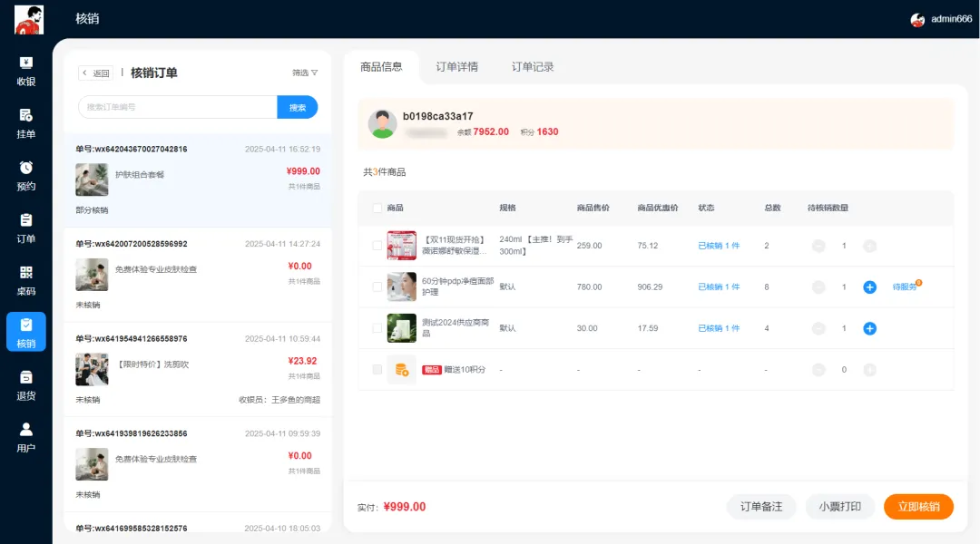Increase quantity for 赠送10积分 gift row
This screenshot has width=980, height=544.
pyautogui.click(x=869, y=370)
